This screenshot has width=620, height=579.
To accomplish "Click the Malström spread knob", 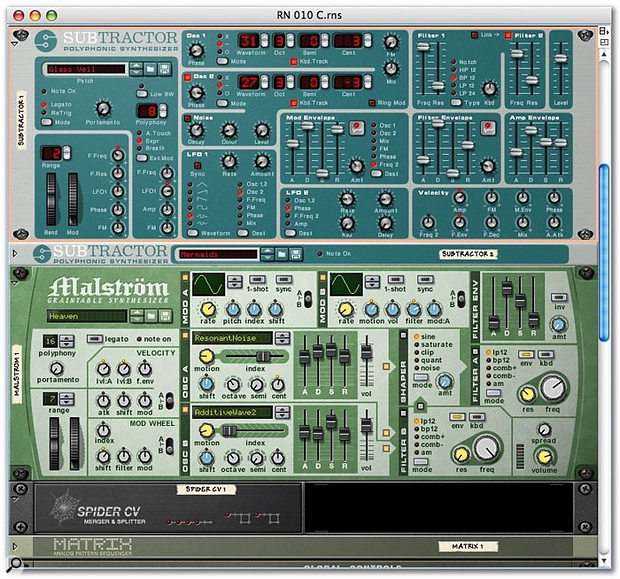I will click(544, 430).
